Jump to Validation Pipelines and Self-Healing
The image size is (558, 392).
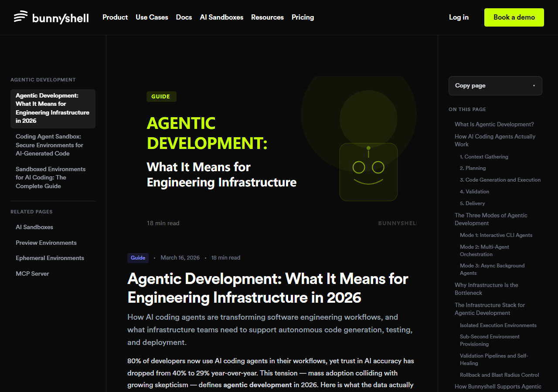coord(494,359)
